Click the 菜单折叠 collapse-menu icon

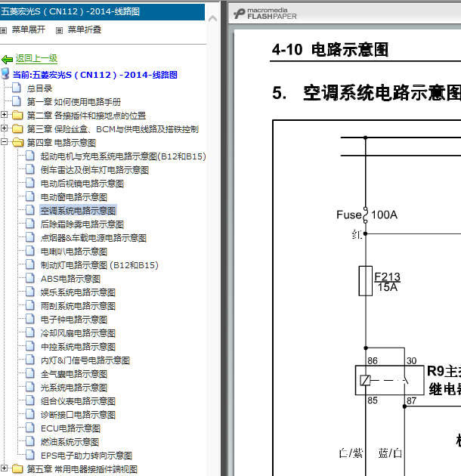tap(59, 30)
